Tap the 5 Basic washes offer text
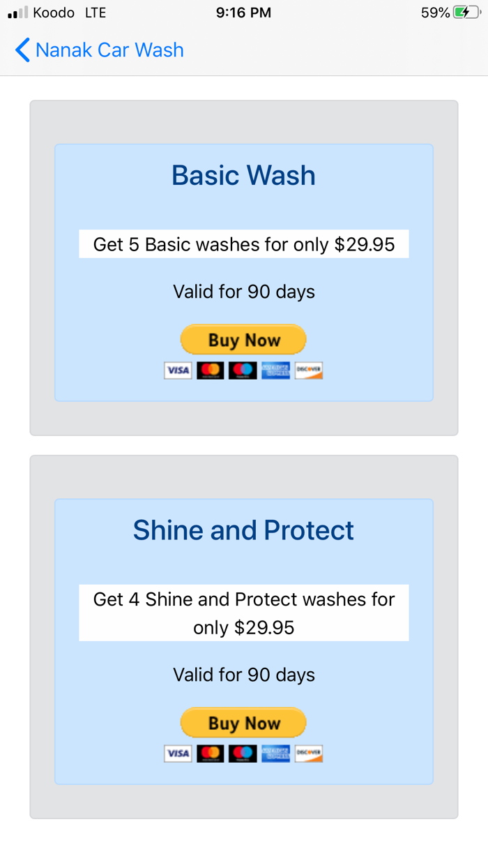 [243, 244]
